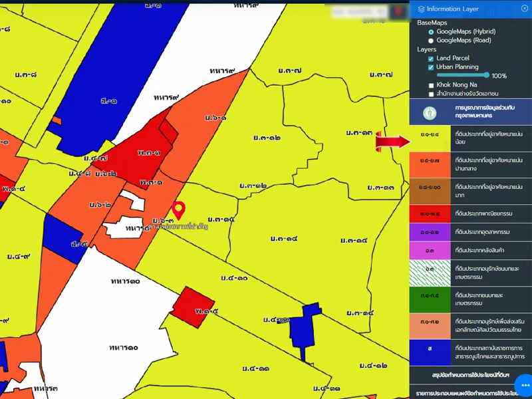This screenshot has height=399, width=532.
Task: Click the red arrow pointing at legend
Action: [393, 141]
